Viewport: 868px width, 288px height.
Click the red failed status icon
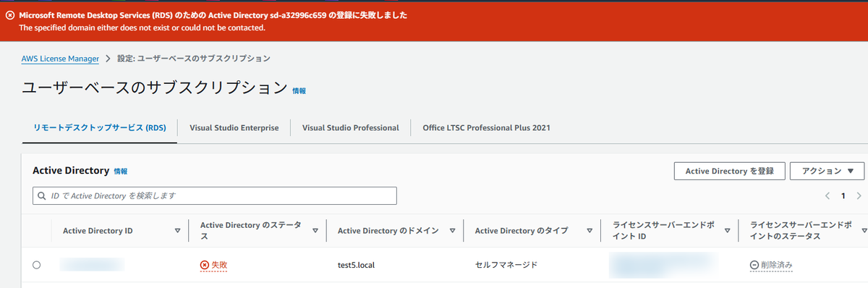[x=205, y=266]
